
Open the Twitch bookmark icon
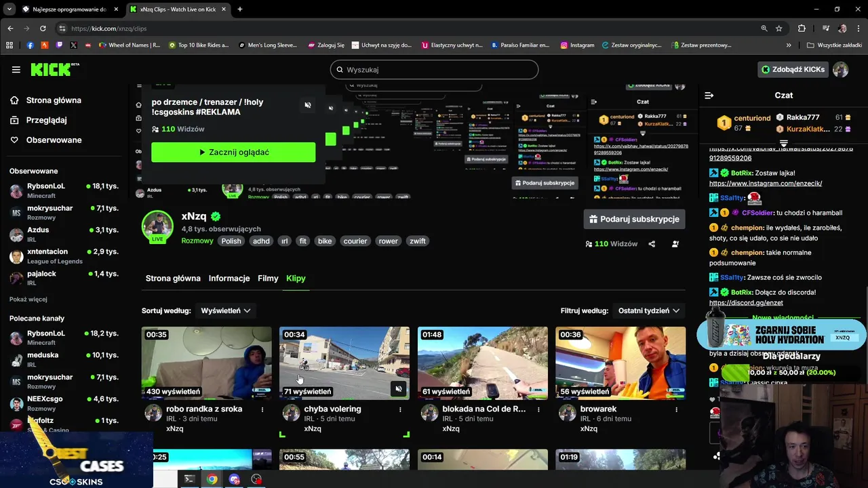point(59,45)
